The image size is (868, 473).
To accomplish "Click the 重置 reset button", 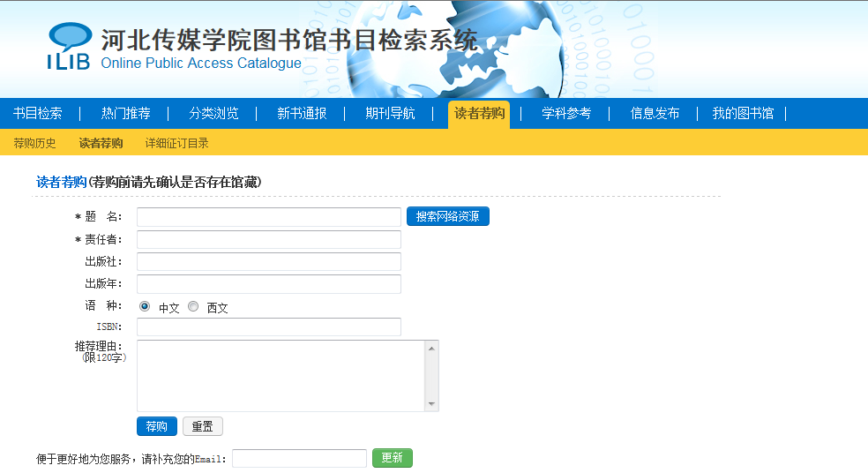I will pos(203,426).
